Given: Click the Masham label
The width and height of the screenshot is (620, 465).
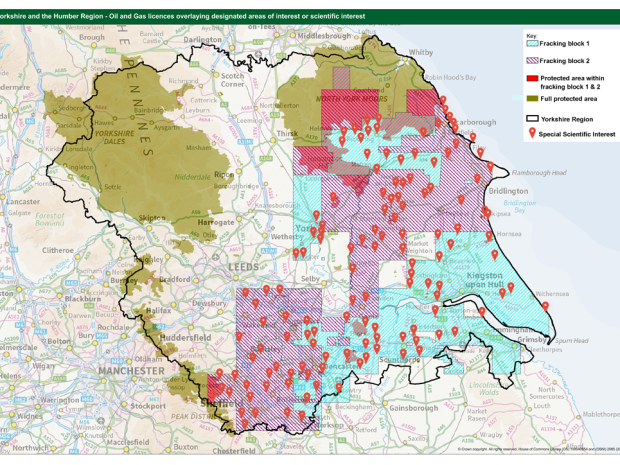Looking at the screenshot, I should 198,147.
